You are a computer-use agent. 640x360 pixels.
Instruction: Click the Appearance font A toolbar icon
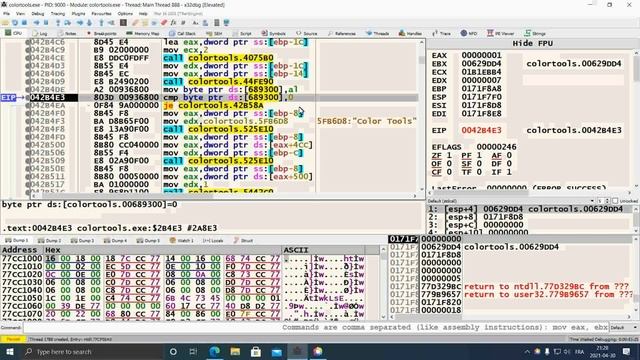(195, 23)
